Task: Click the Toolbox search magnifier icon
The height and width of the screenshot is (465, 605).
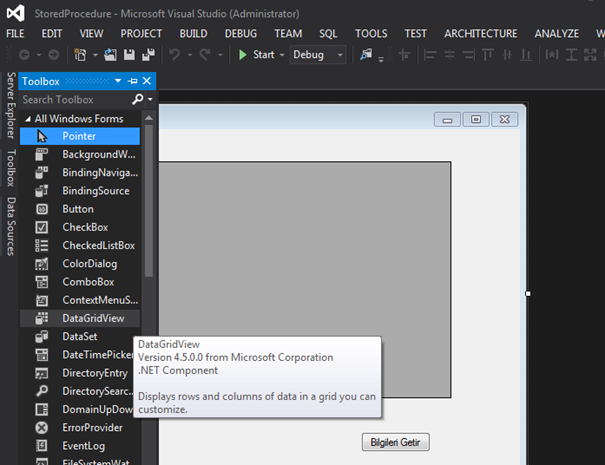Action: [x=138, y=100]
